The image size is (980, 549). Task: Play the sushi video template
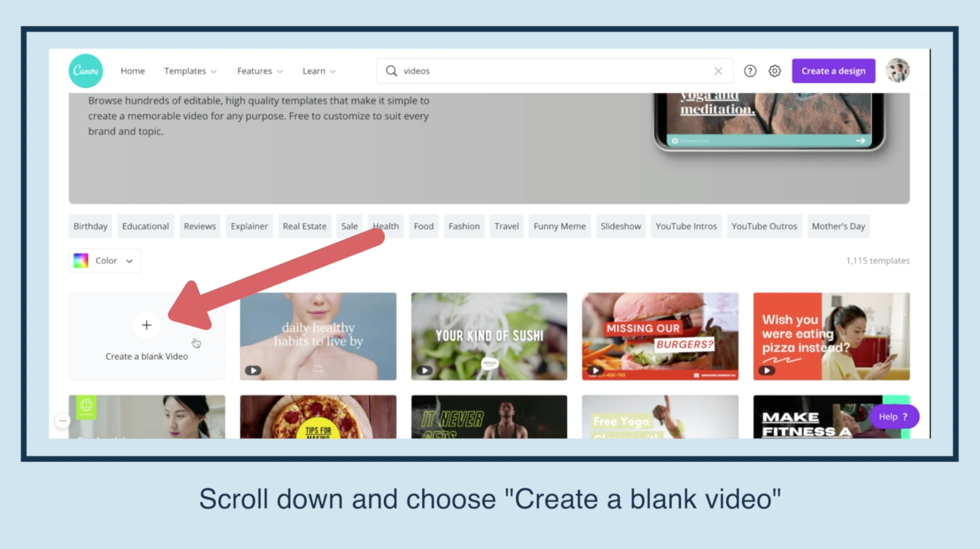tap(424, 370)
